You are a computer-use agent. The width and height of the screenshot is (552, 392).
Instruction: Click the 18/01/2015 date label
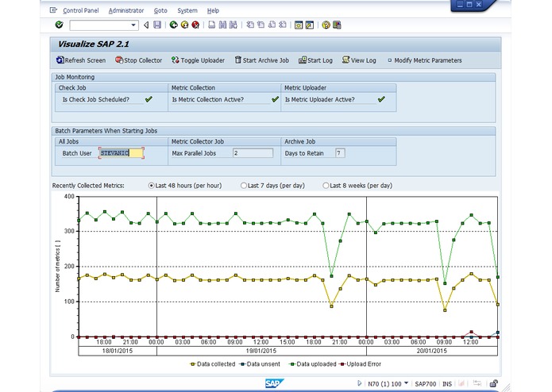point(118,351)
